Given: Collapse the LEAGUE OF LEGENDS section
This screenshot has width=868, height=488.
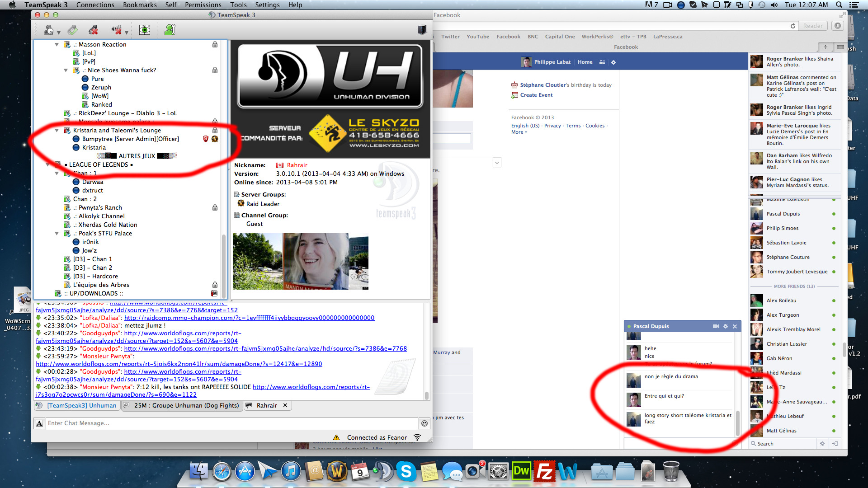Looking at the screenshot, I should tap(48, 165).
